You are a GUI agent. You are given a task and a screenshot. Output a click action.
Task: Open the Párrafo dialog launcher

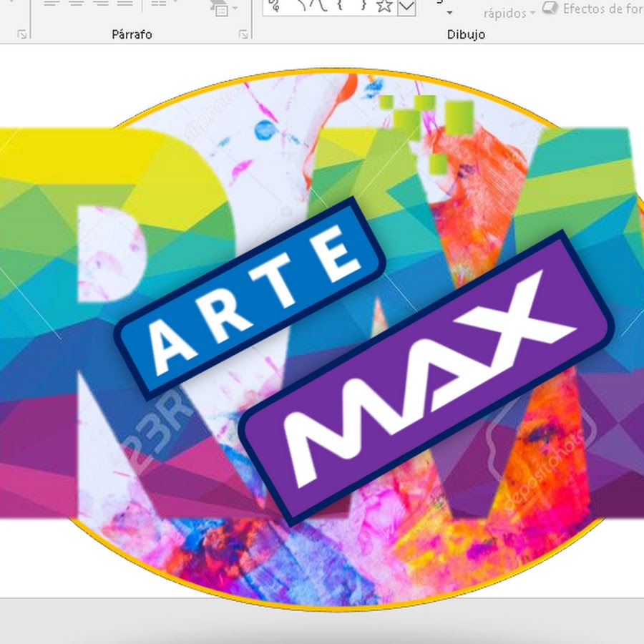[244, 34]
